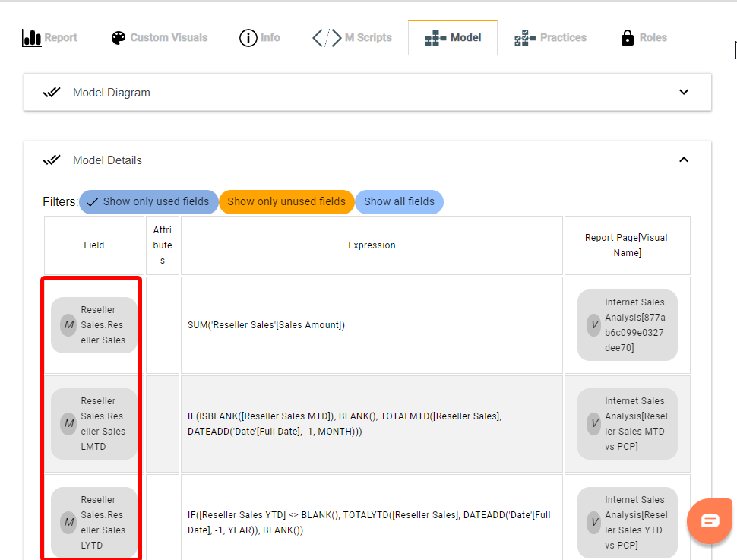Click the info circle icon

(x=248, y=38)
